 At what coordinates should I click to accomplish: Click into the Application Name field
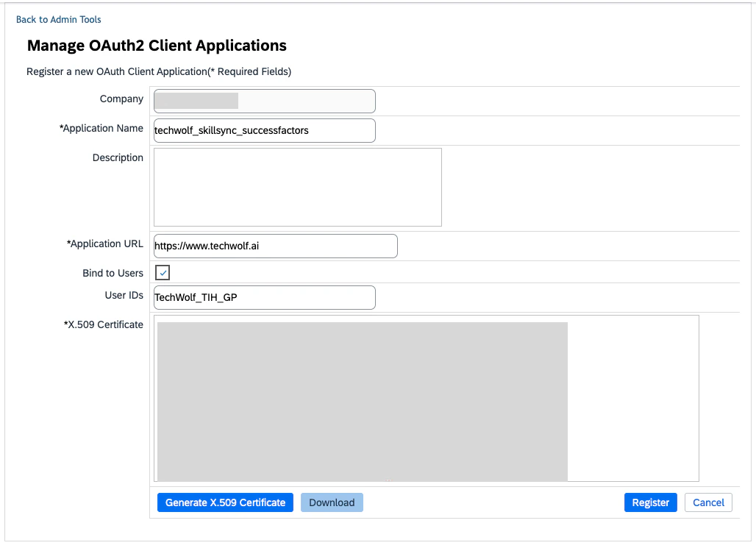pyautogui.click(x=263, y=130)
